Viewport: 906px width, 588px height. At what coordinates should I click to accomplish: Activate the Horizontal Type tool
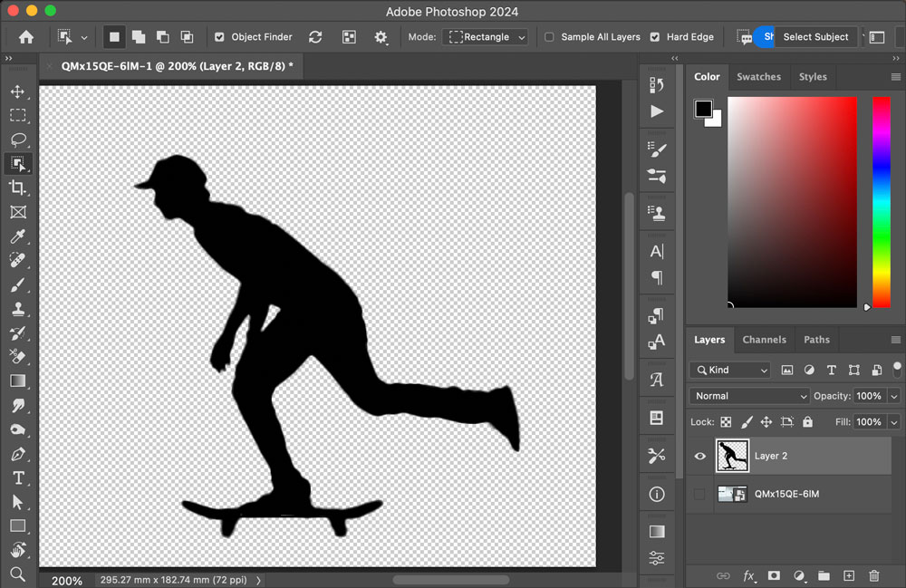tap(18, 478)
